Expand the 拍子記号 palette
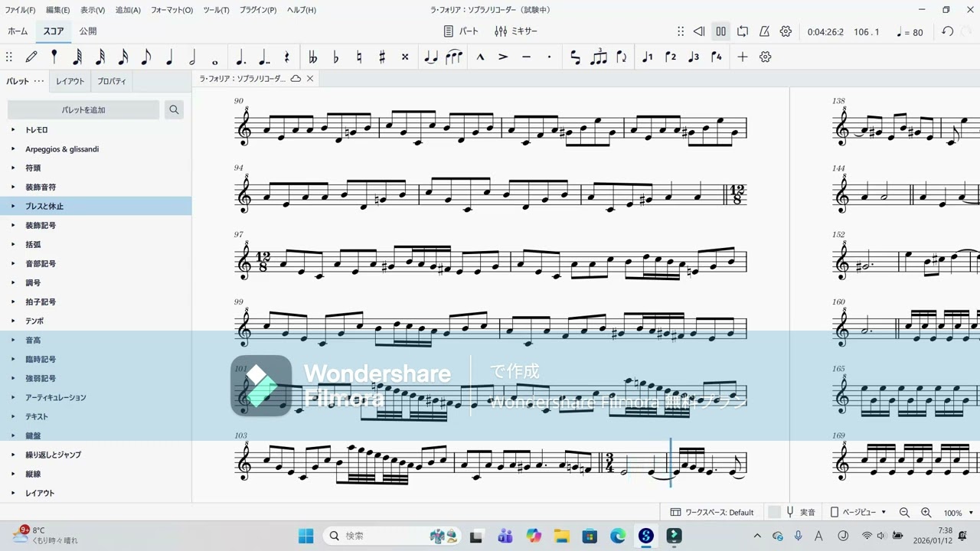This screenshot has height=551, width=980. tap(13, 302)
